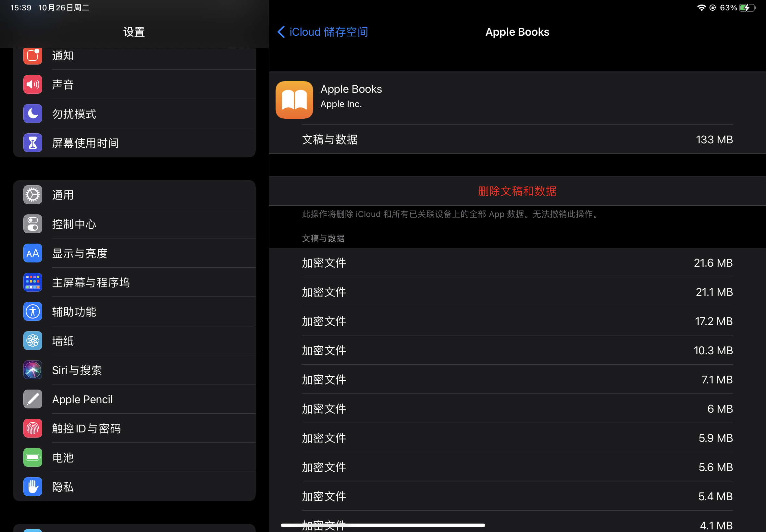766x532 pixels.
Task: Select the 文稿与数据 133 MB row
Action: point(517,139)
